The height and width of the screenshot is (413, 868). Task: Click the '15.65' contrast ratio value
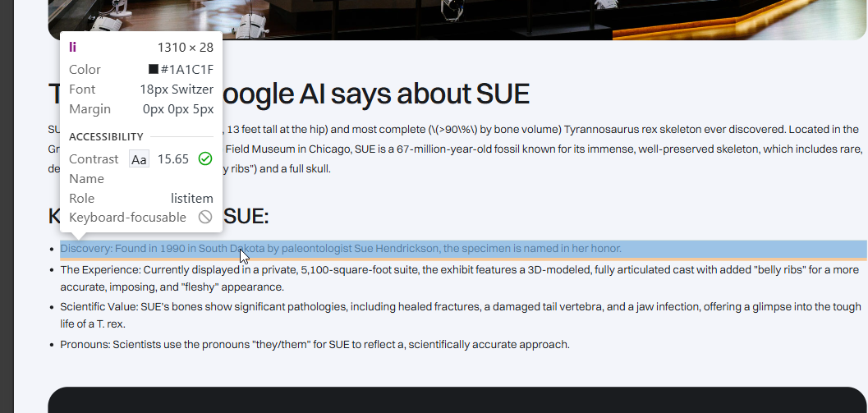[173, 159]
